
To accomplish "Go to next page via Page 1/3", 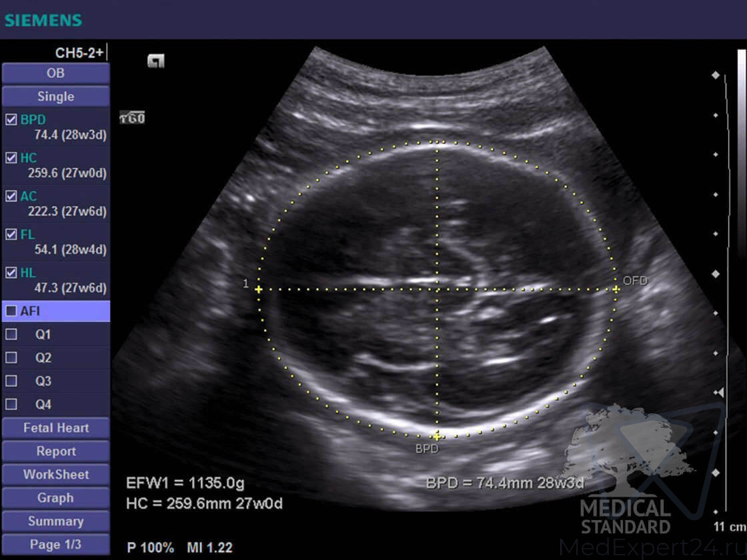I will (55, 545).
